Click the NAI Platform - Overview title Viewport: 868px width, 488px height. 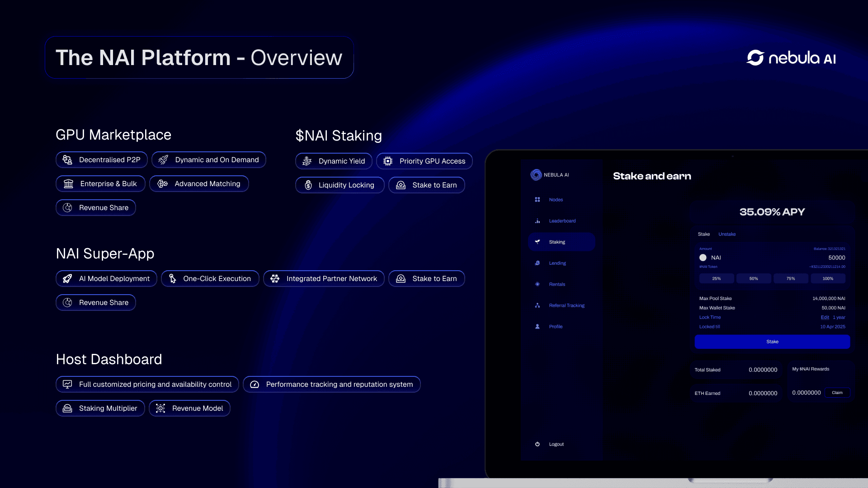click(199, 58)
